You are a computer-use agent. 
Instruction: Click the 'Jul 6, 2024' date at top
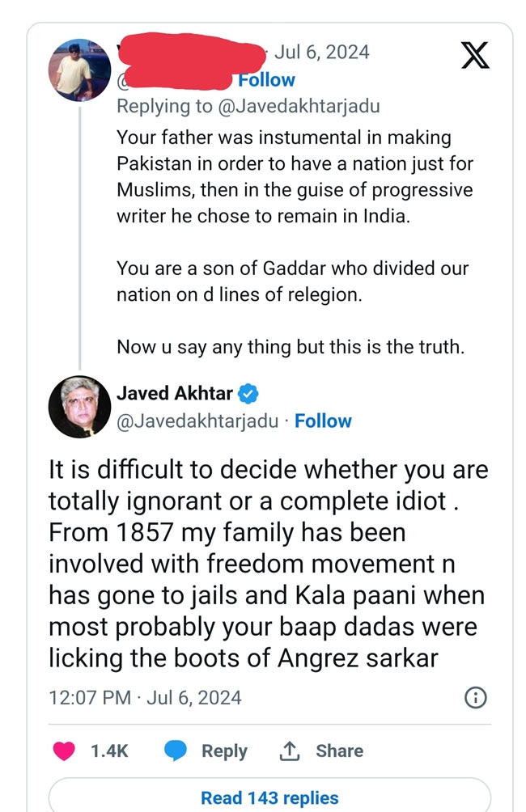pos(321,53)
